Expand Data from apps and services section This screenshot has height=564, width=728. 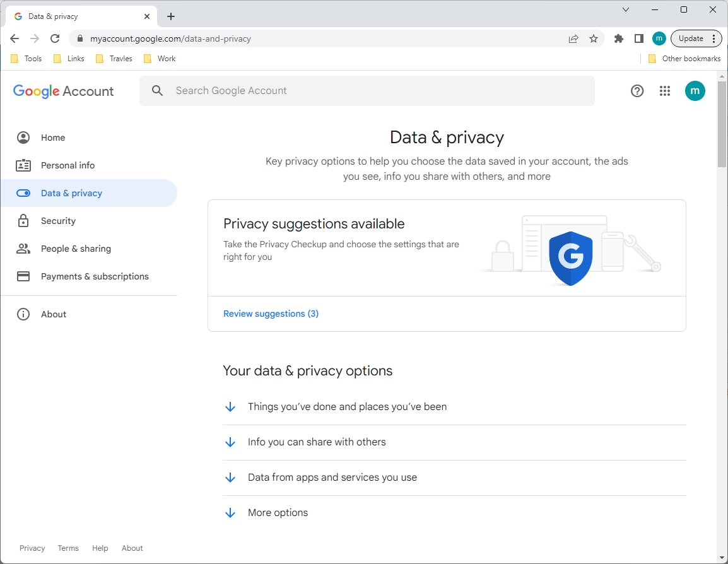[332, 478]
